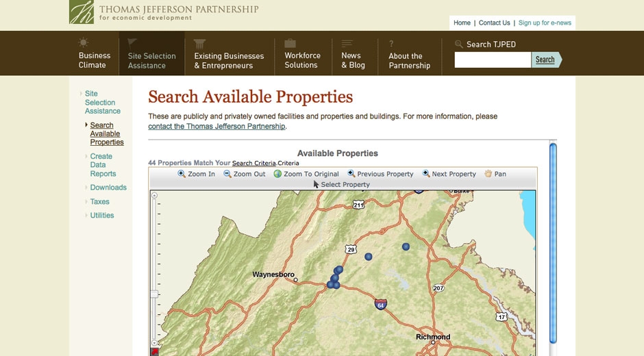644x356 pixels.
Task: Select the easternmost blue property marker
Action: [406, 246]
